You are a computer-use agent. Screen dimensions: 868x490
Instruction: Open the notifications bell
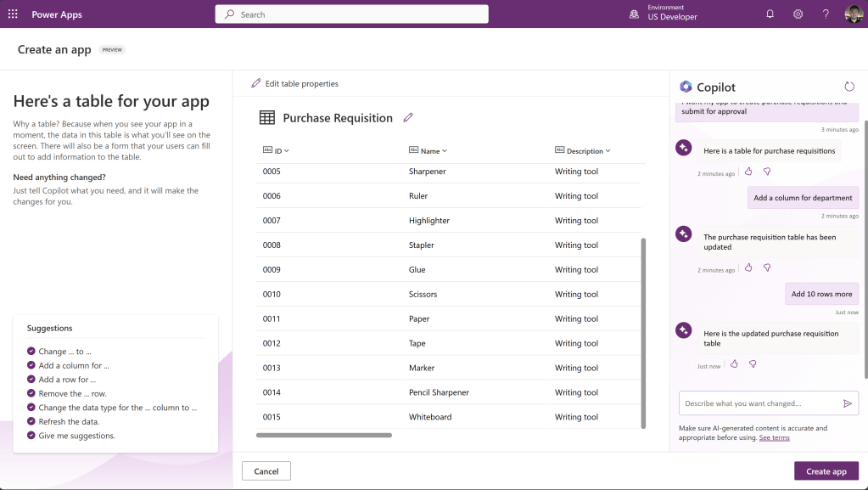[770, 14]
